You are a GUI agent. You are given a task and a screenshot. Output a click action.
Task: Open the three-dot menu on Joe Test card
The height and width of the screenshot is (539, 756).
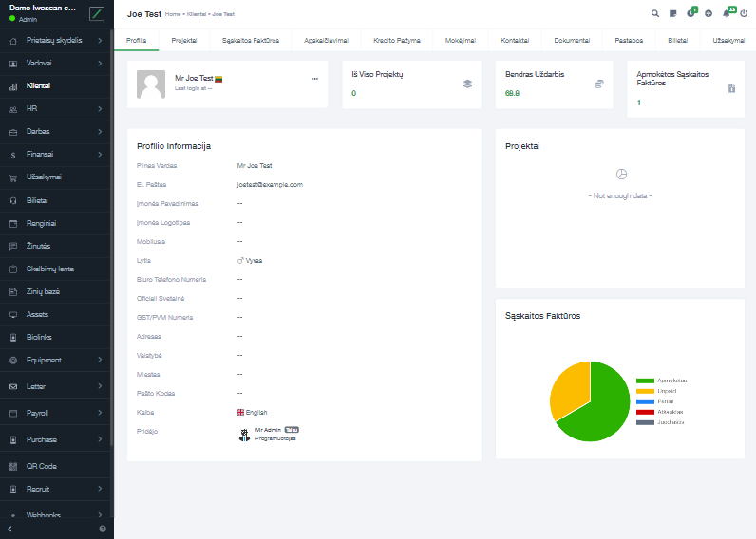[x=314, y=79]
